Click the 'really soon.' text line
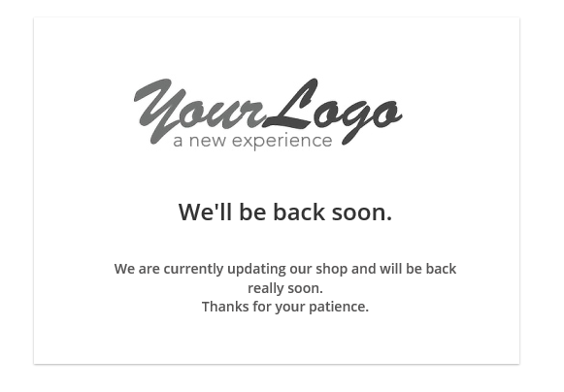Screen dimensions: 564x392 click(285, 288)
